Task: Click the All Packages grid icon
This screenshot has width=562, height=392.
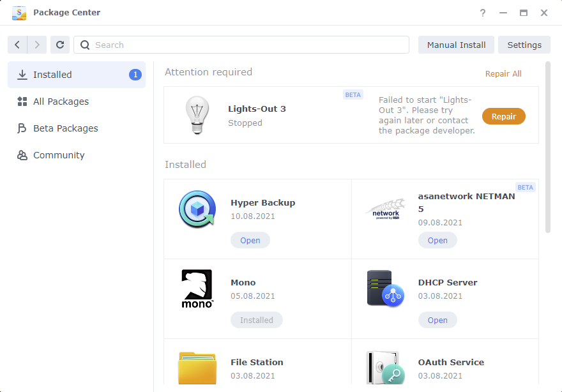Action: [x=22, y=102]
